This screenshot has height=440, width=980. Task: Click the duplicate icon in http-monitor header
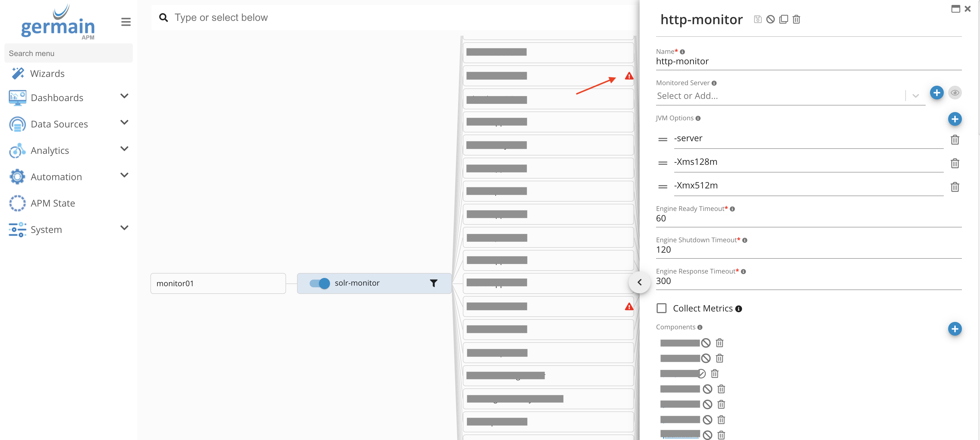point(783,19)
